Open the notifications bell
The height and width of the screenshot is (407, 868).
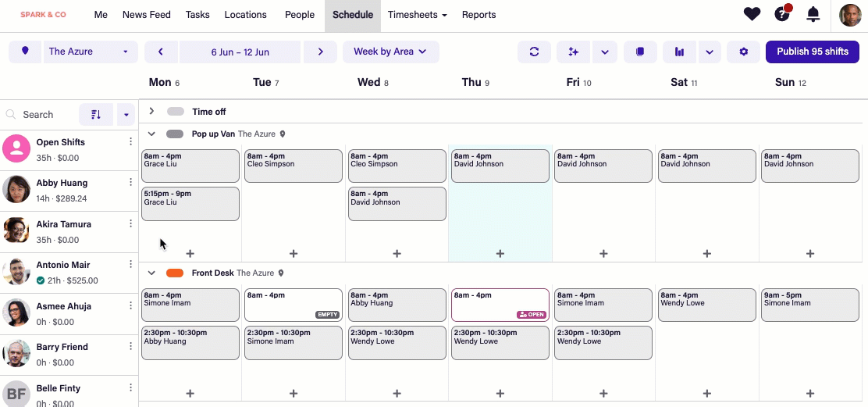click(813, 14)
